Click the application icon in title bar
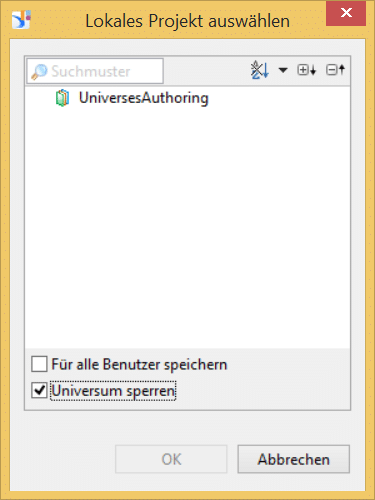The image size is (375, 500). (x=21, y=20)
